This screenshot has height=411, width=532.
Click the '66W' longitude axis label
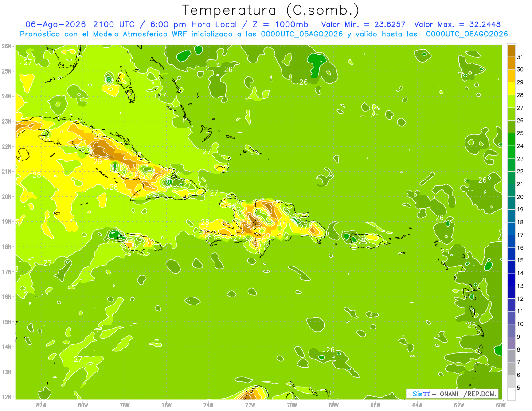[375, 405]
